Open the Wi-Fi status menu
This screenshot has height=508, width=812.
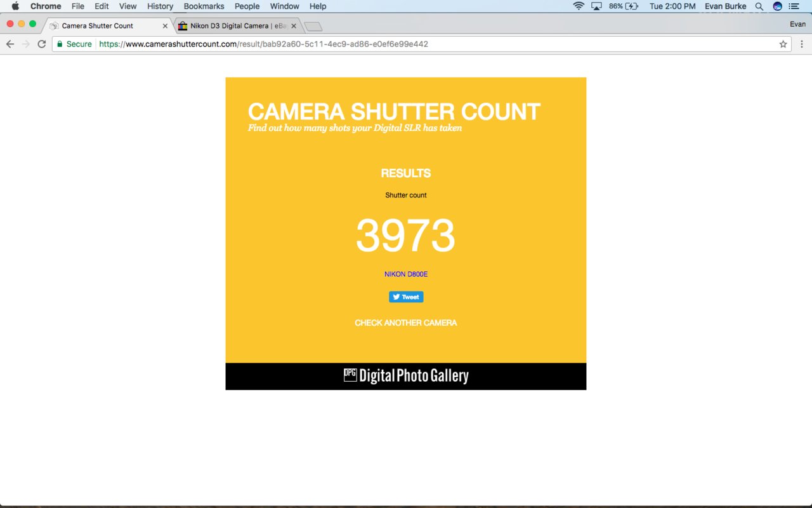click(579, 6)
